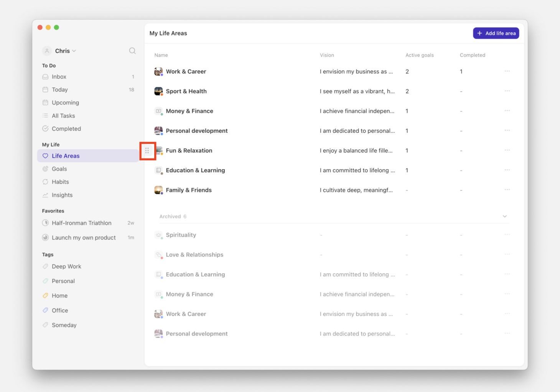Open Habits section
The height and width of the screenshot is (392, 560).
coord(88,182)
